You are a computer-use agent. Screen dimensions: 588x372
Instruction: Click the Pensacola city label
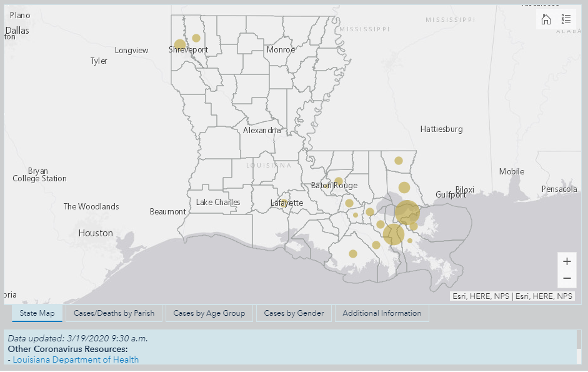[559, 189]
